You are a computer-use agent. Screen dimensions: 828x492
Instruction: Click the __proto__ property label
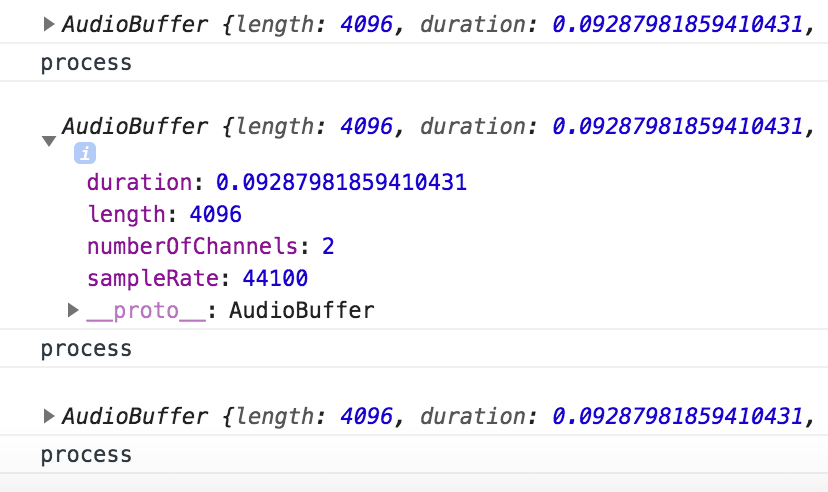coord(146,310)
